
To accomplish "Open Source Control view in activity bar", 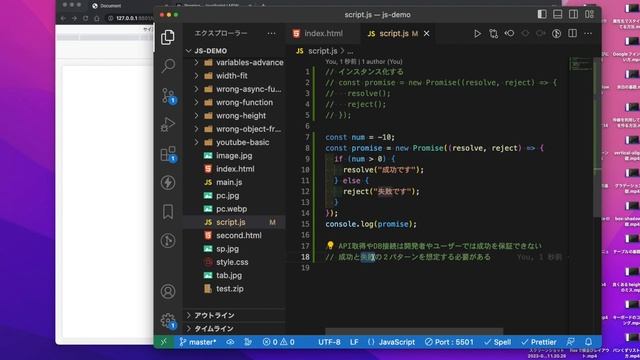I will [168, 96].
